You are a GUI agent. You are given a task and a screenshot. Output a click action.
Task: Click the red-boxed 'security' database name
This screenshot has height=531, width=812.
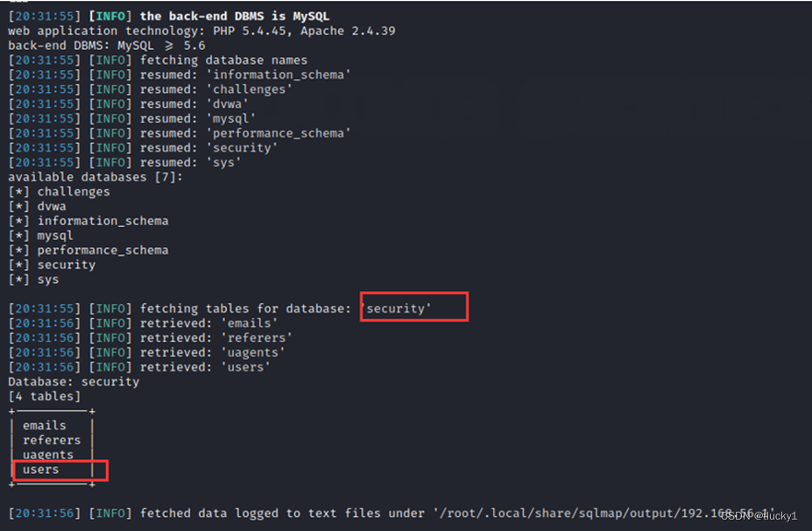click(399, 308)
